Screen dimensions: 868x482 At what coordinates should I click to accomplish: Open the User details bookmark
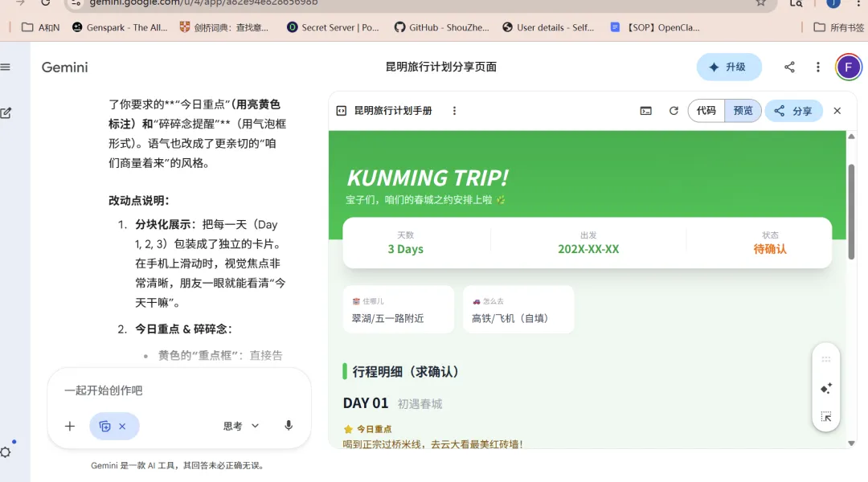548,27
